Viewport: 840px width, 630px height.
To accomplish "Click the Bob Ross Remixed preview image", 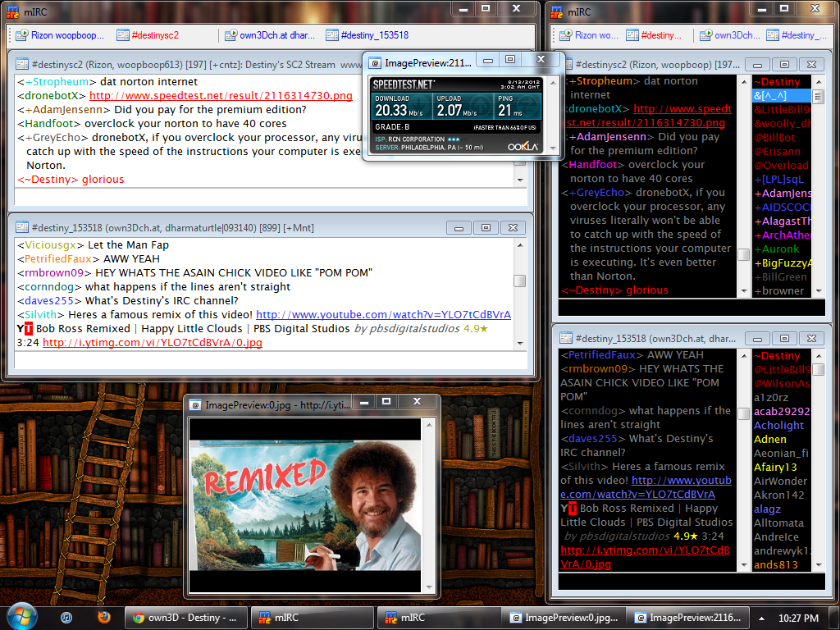I will tap(305, 503).
